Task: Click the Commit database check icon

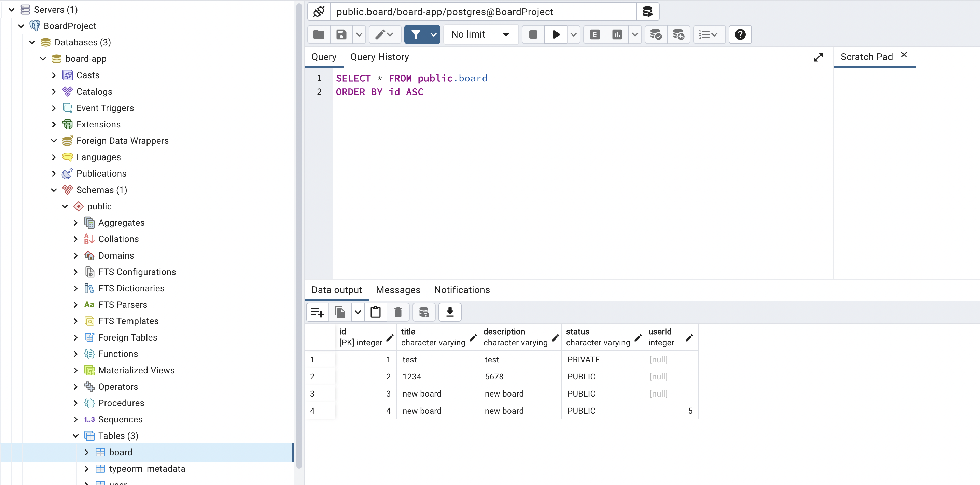Action: 656,34
